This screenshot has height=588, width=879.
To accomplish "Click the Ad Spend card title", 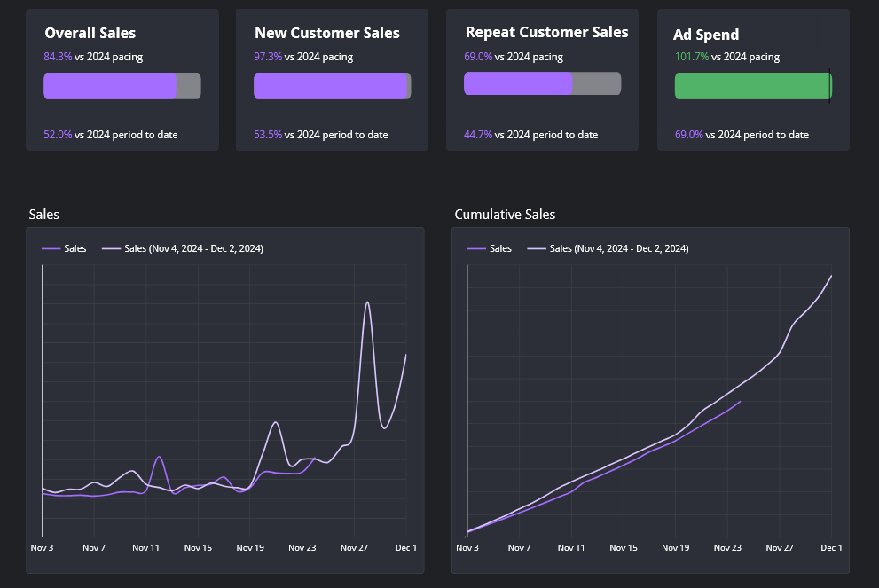I will point(706,35).
